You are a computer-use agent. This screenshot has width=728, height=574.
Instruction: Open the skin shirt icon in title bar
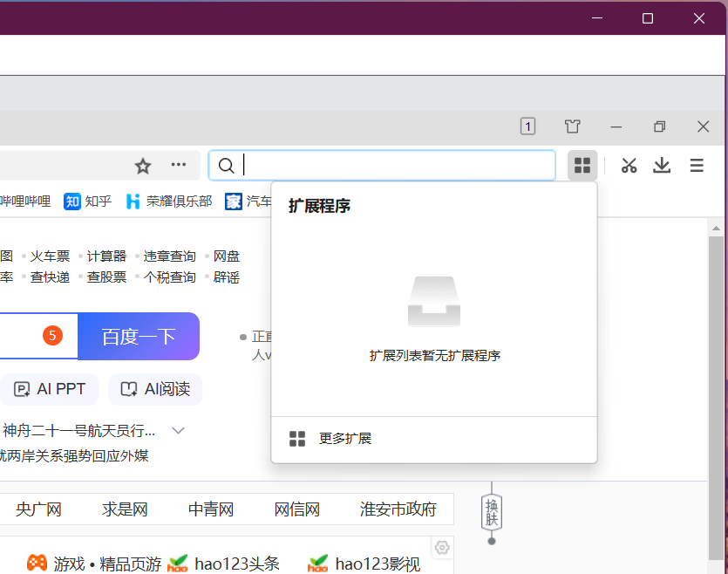(573, 126)
